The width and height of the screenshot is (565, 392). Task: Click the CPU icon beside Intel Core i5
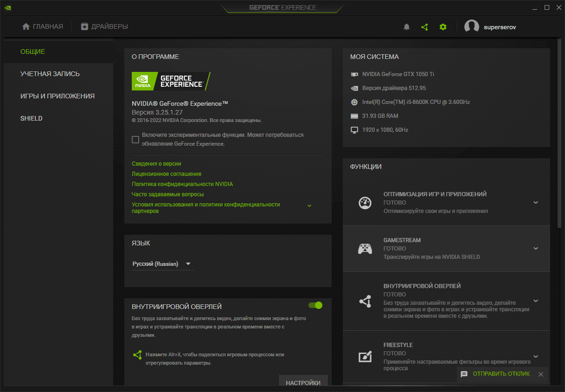click(x=354, y=102)
